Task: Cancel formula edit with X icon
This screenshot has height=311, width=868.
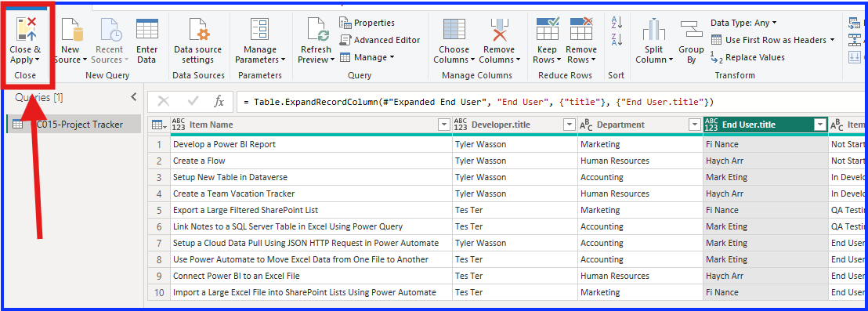Action: click(x=163, y=101)
